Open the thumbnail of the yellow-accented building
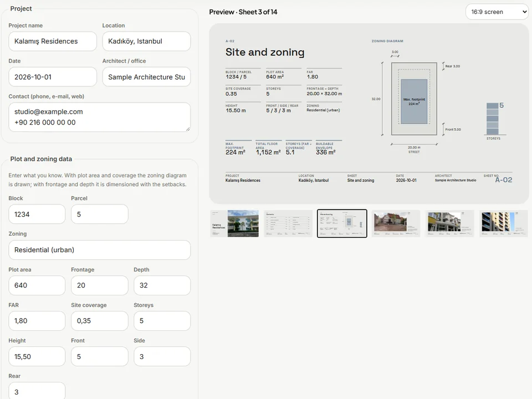This screenshot has height=399, width=532. pos(449,223)
